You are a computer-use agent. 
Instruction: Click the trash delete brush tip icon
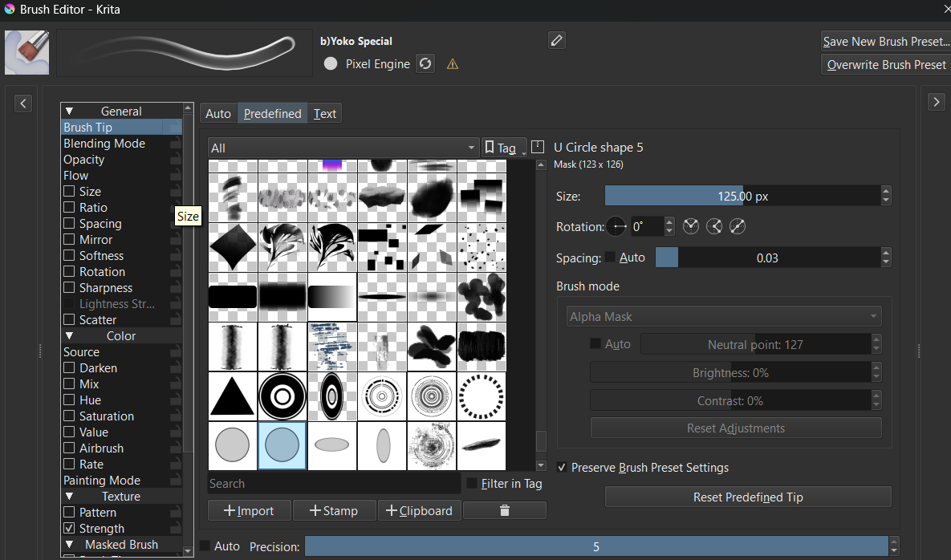pos(504,510)
